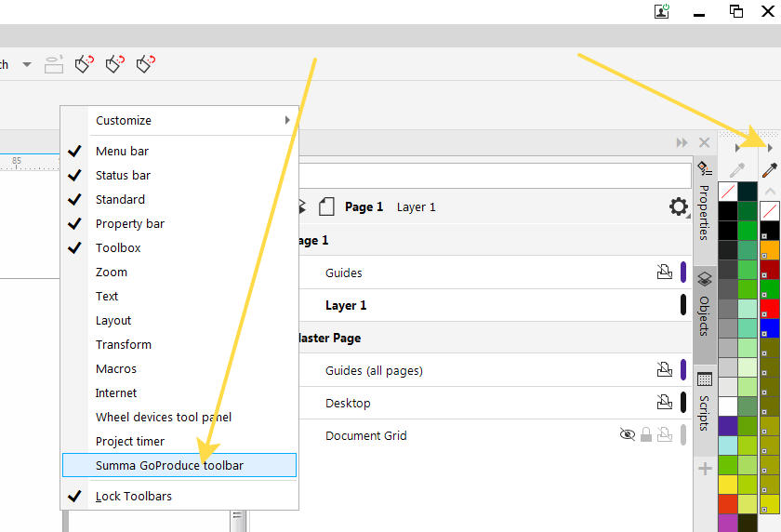Select the Guides (all pages) row
This screenshot has width=781, height=532.
pyautogui.click(x=495, y=370)
